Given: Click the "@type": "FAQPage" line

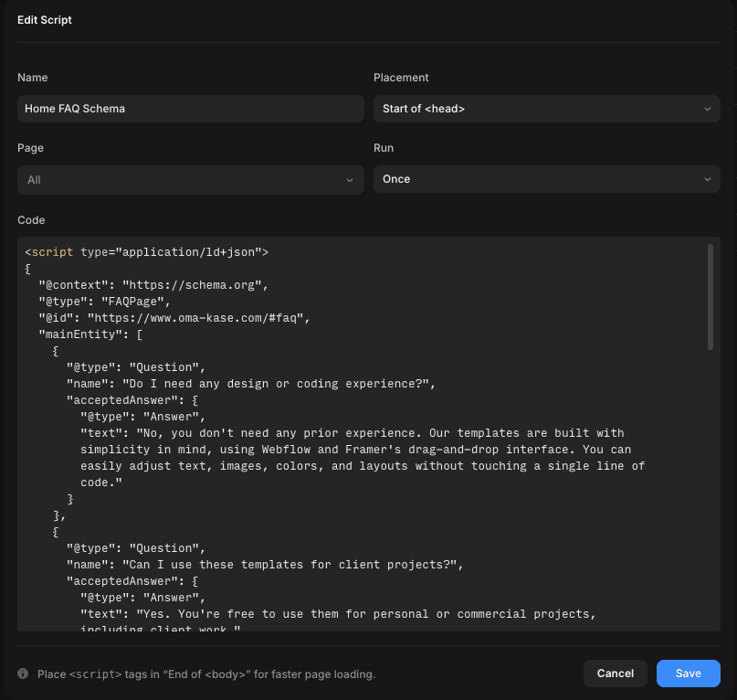Looking at the screenshot, I should click(104, 302).
